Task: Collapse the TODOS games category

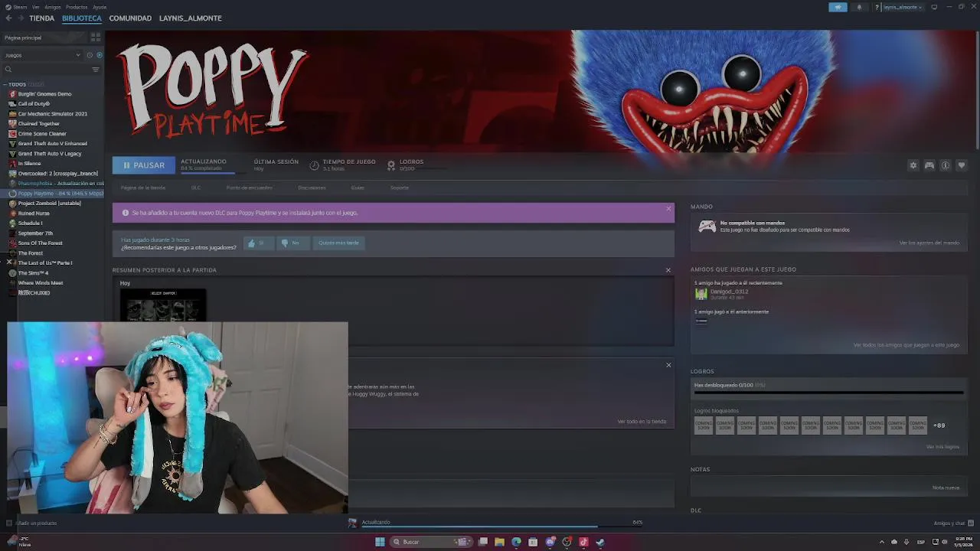Action: point(5,84)
